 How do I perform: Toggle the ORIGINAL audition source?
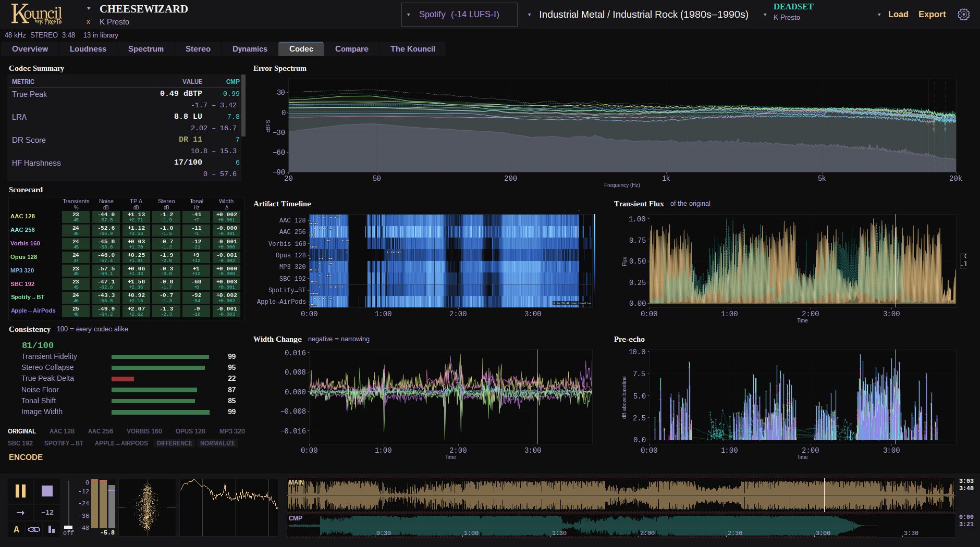point(22,431)
